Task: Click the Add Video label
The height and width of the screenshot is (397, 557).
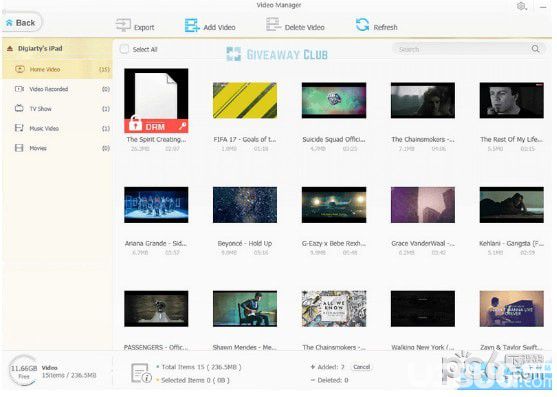Action: pos(219,27)
